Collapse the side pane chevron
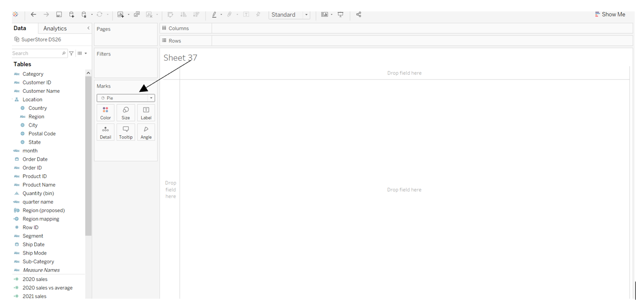This screenshot has width=644, height=308. click(x=88, y=28)
